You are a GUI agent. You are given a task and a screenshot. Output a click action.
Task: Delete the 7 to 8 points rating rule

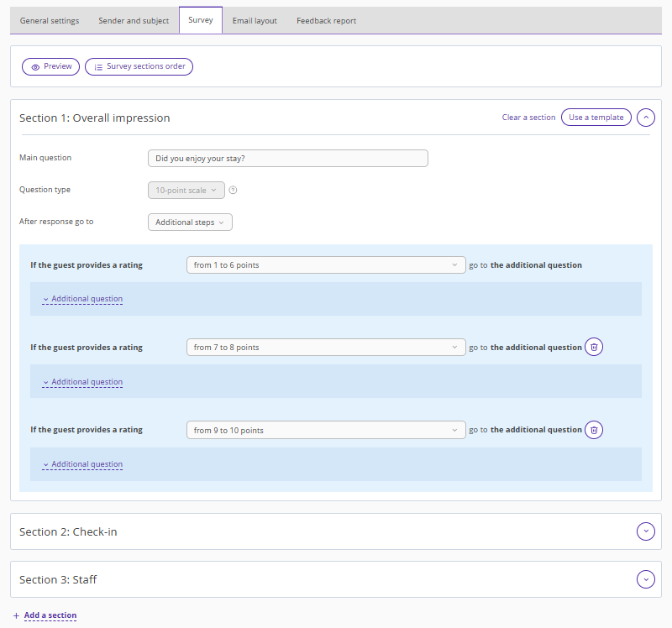(594, 348)
